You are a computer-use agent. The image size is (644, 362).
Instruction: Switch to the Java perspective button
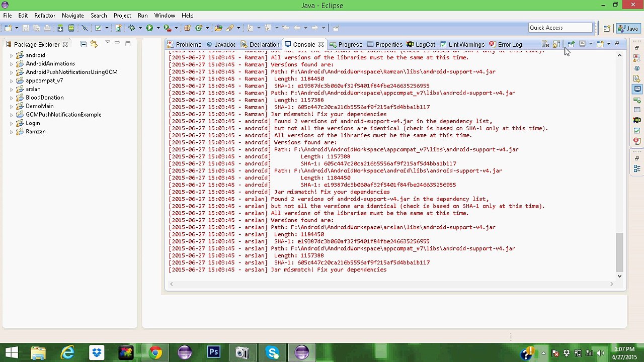(x=628, y=28)
